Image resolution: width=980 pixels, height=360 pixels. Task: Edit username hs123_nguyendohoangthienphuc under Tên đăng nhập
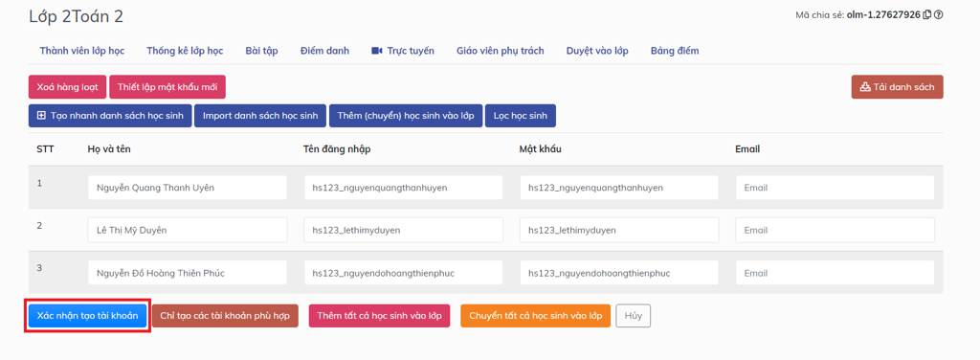[403, 273]
